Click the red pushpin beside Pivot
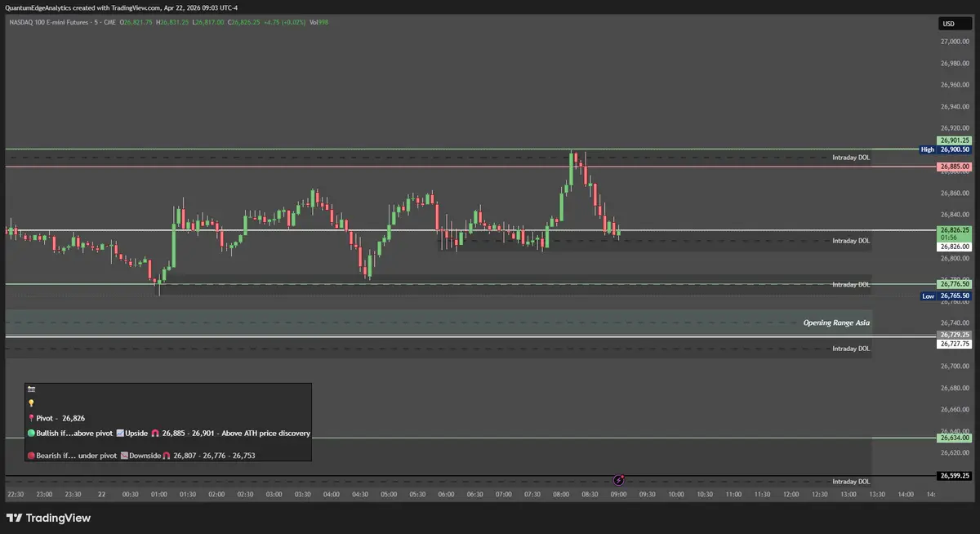Screen dimensions: 980x534 31,418
